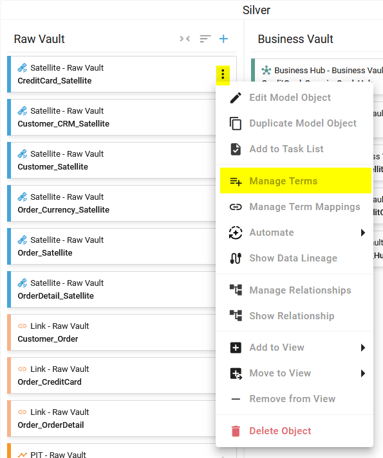Open the sort icon beside Raw Vault

205,39
